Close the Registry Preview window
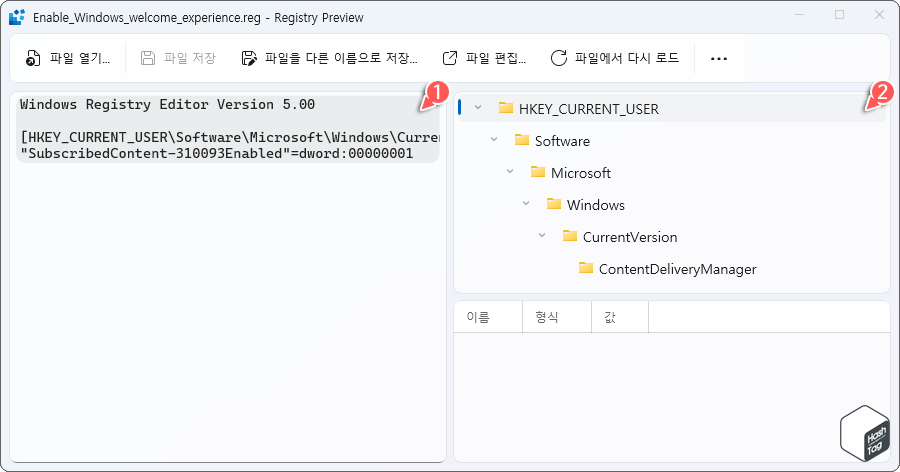The width and height of the screenshot is (900, 472). click(879, 15)
